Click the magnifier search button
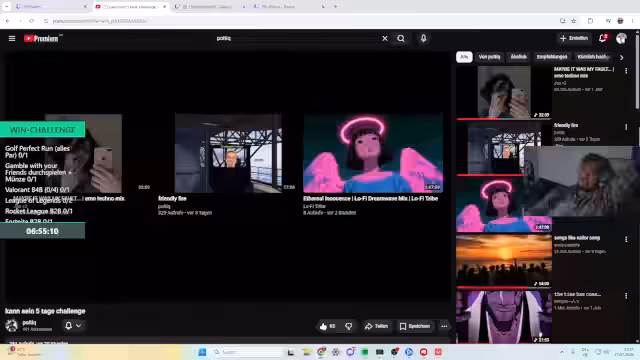640x360 pixels. point(401,38)
